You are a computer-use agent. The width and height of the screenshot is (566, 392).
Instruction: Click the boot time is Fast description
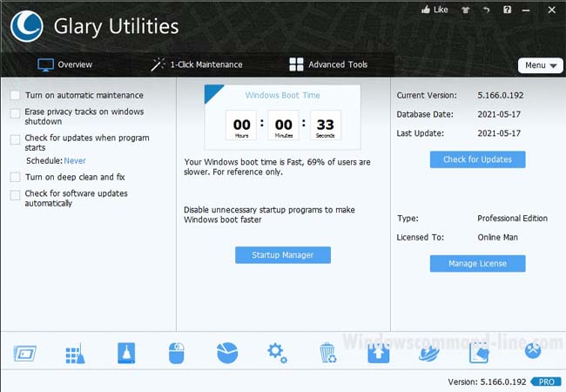click(x=277, y=167)
